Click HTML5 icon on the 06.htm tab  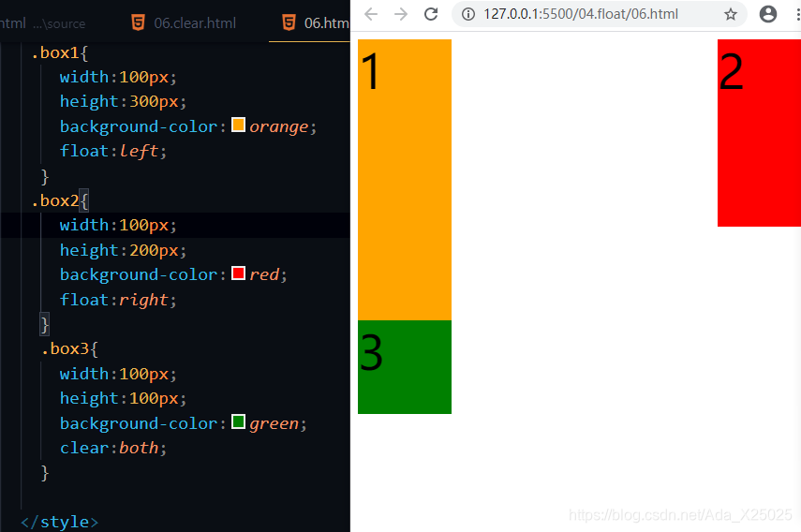coord(289,23)
